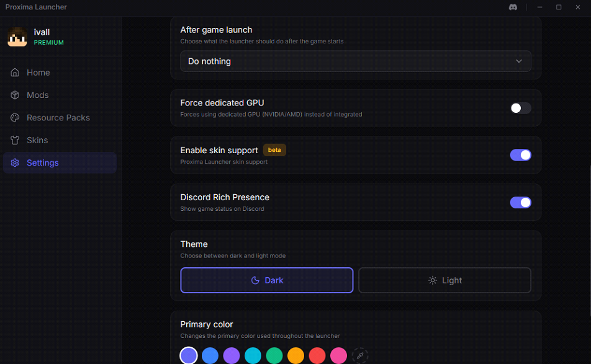Pick the pink primary color swatch
591x364 pixels.
click(x=338, y=355)
